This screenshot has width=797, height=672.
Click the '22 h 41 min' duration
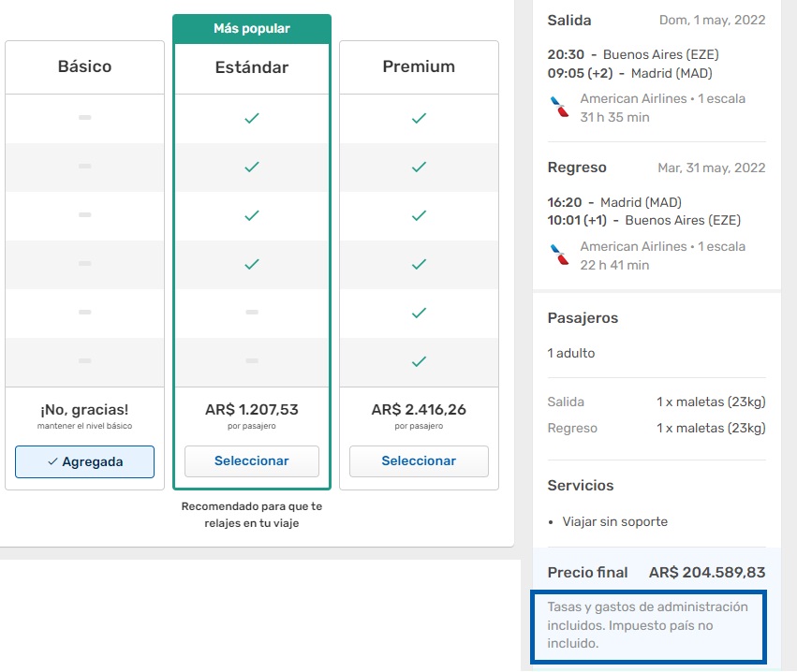coord(615,265)
